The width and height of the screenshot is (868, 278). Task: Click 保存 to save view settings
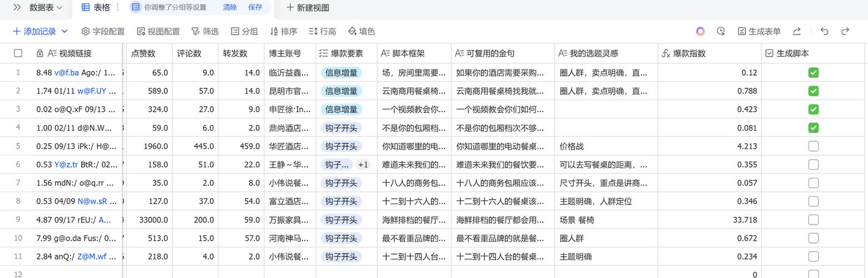point(255,8)
